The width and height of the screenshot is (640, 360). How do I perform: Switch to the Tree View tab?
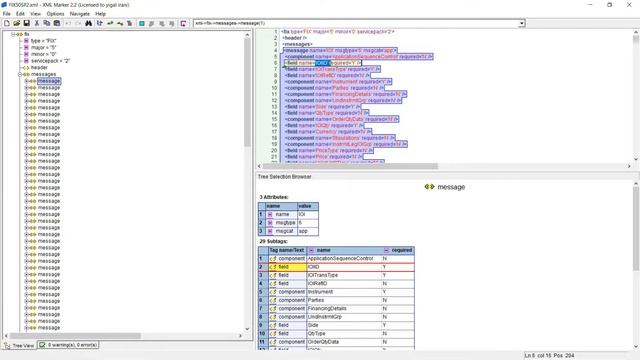(19, 345)
